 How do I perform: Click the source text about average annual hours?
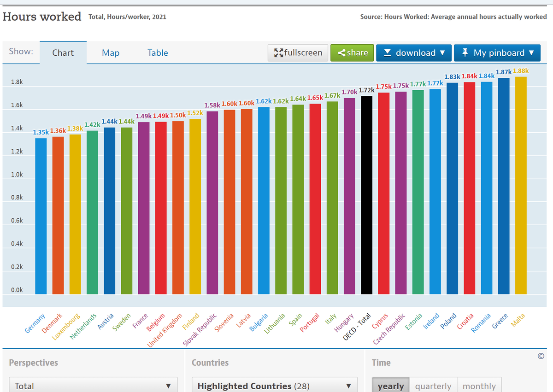coord(453,17)
